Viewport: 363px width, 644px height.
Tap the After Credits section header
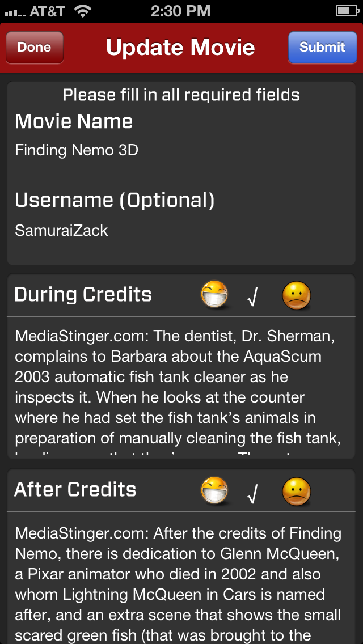coord(75,490)
